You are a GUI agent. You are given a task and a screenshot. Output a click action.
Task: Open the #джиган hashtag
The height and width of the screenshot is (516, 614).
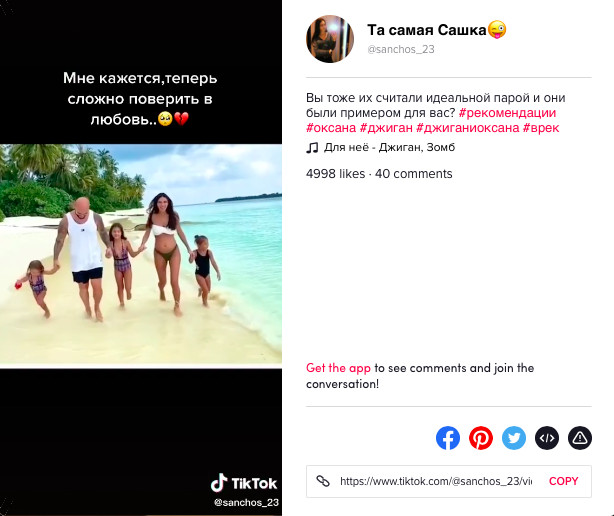[386, 128]
